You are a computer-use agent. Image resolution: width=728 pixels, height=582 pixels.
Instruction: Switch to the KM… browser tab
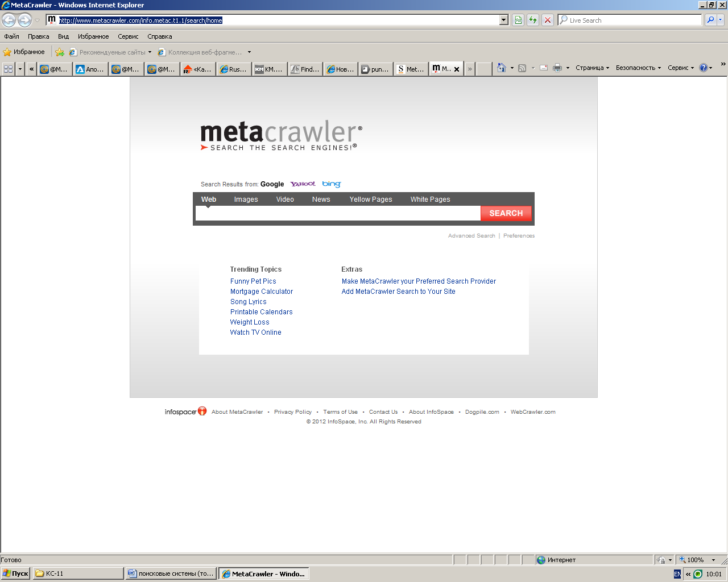[270, 69]
